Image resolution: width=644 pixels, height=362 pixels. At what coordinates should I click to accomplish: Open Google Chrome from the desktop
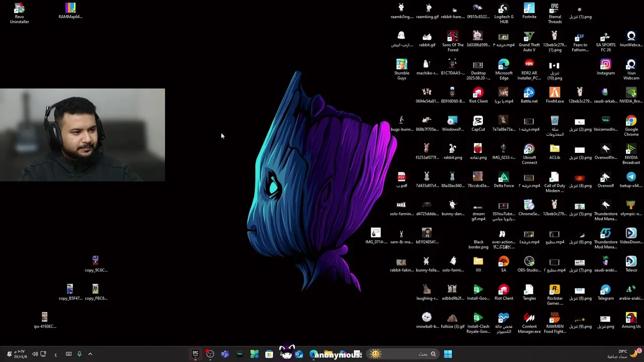(x=631, y=126)
